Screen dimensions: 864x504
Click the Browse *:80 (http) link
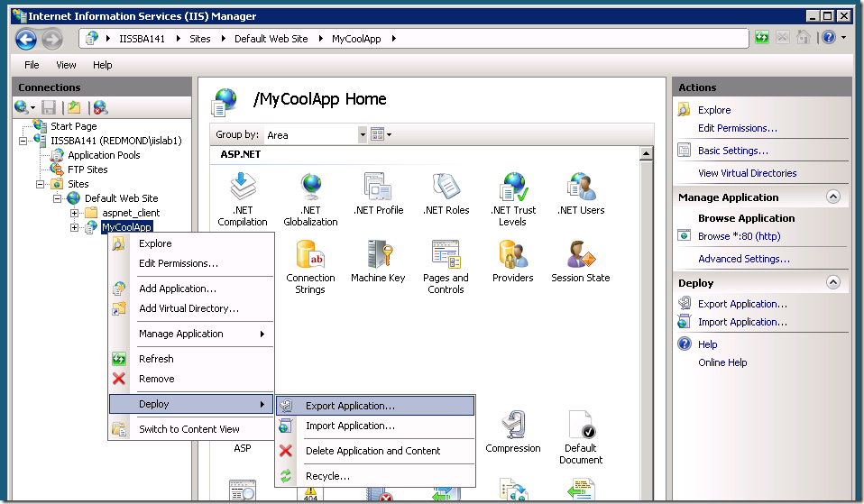pyautogui.click(x=739, y=236)
